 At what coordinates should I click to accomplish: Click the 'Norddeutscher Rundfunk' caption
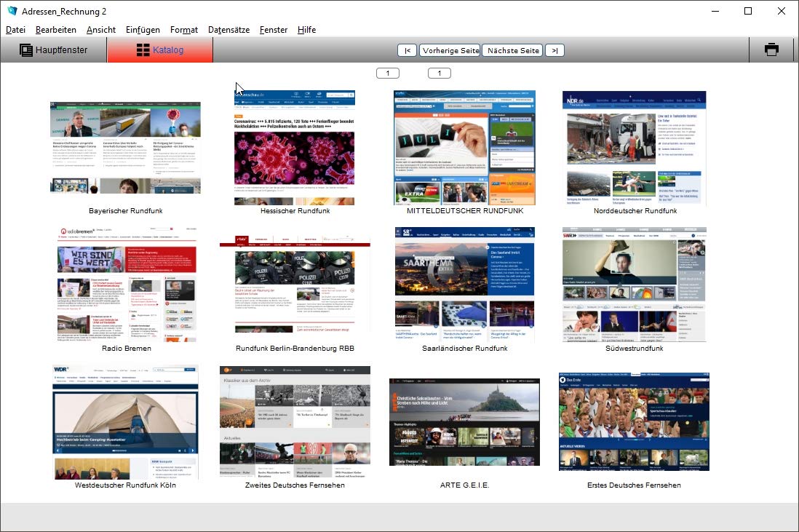click(635, 210)
